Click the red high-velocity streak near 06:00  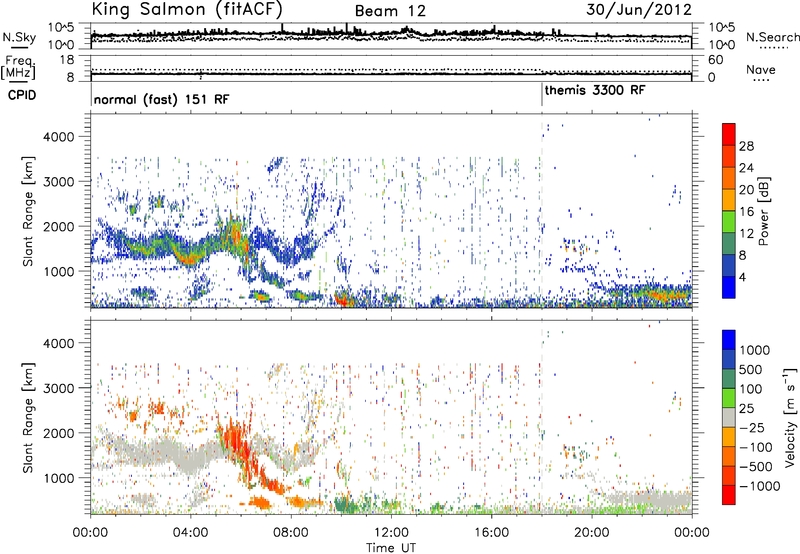240,441
